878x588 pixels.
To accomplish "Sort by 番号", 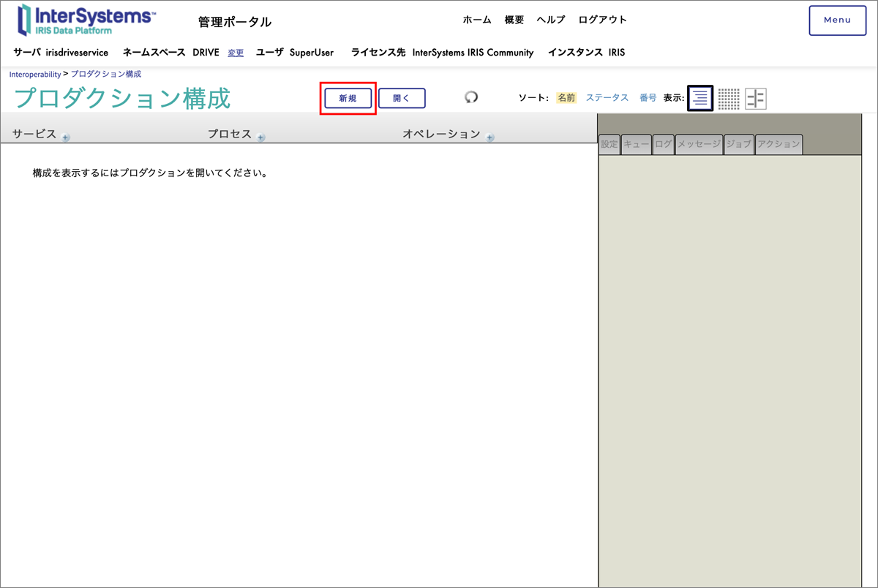I will (x=648, y=97).
